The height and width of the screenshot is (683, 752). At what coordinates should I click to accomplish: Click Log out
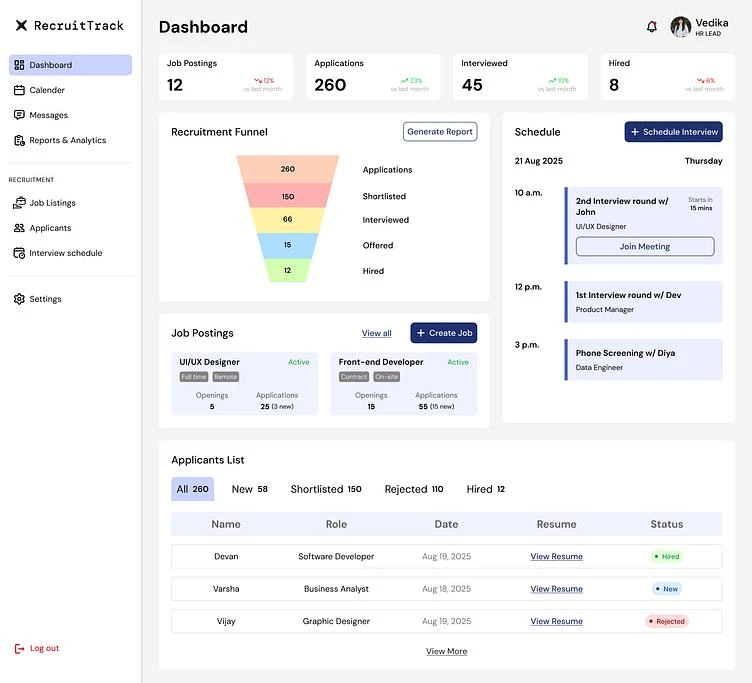[37, 648]
